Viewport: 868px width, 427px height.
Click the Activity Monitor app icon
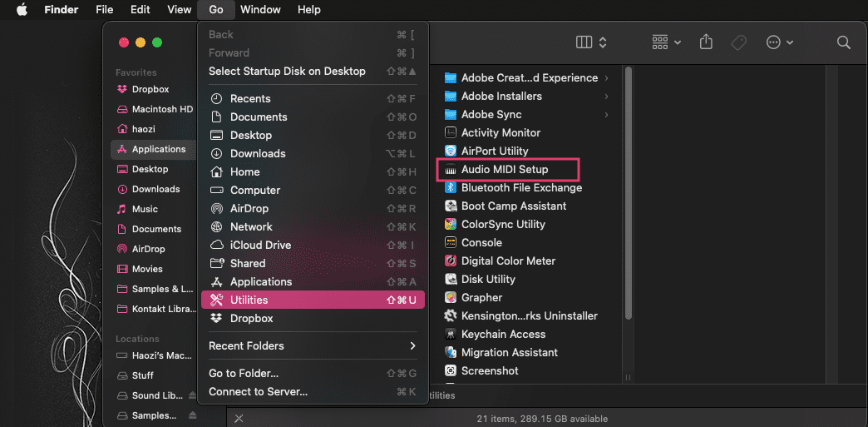[451, 132]
